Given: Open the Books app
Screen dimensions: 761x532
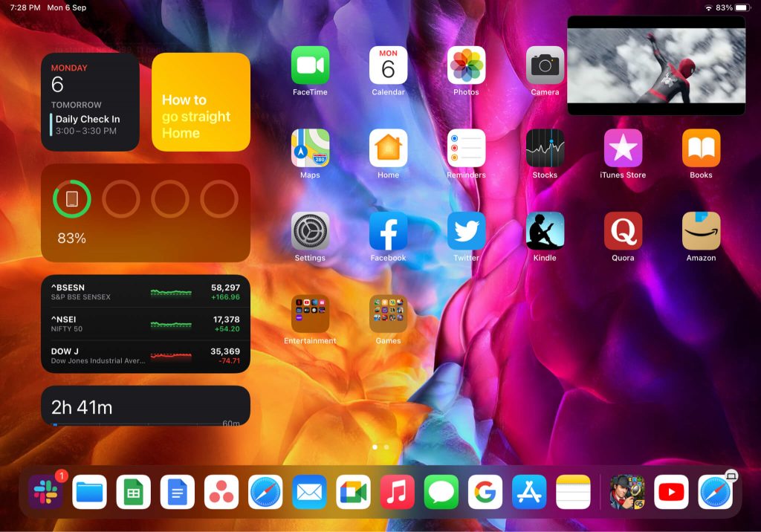Looking at the screenshot, I should tap(702, 148).
